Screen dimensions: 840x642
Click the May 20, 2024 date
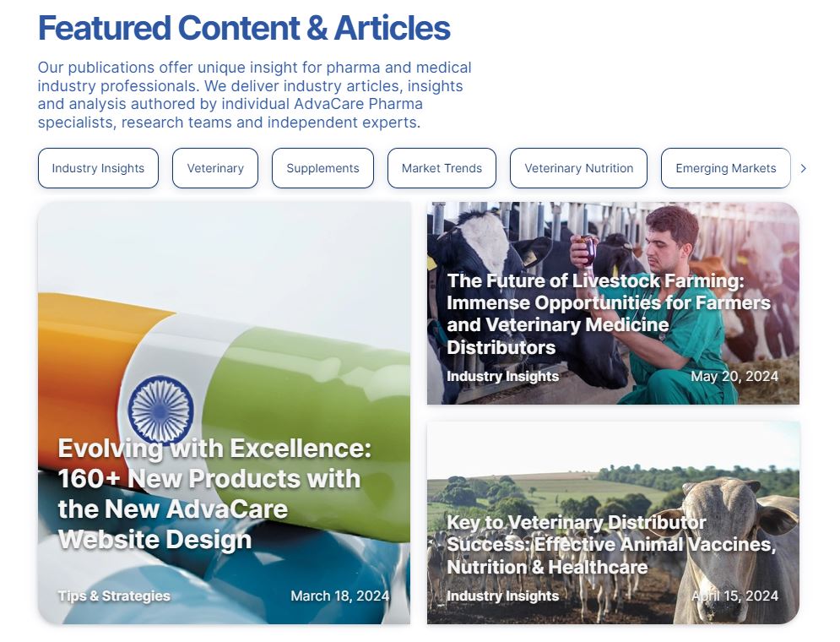734,376
